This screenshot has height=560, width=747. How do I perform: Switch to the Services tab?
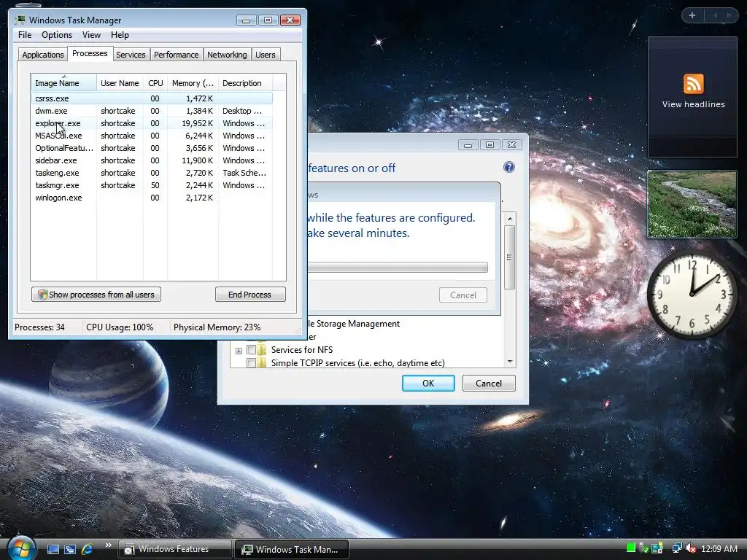(x=131, y=54)
